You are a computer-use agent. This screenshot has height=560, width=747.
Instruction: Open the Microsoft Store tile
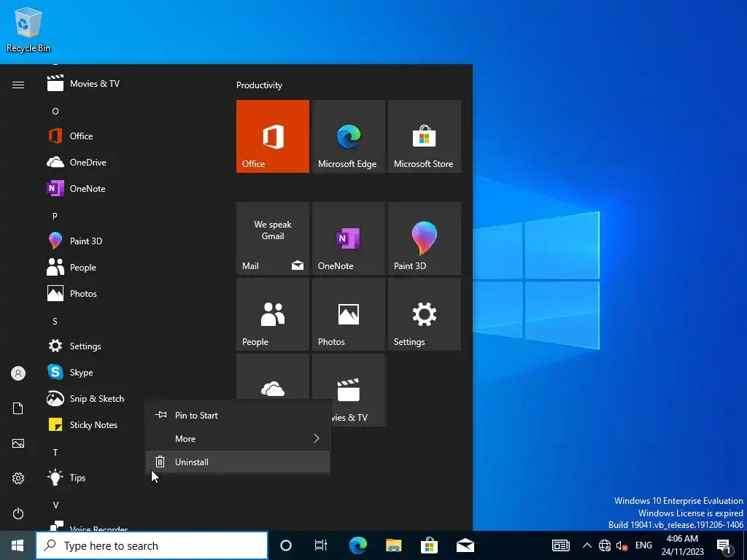click(425, 136)
